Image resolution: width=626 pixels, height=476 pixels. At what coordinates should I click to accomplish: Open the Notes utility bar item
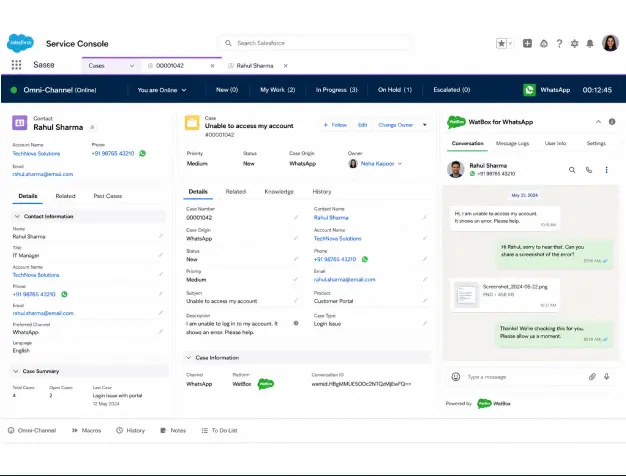tap(173, 430)
